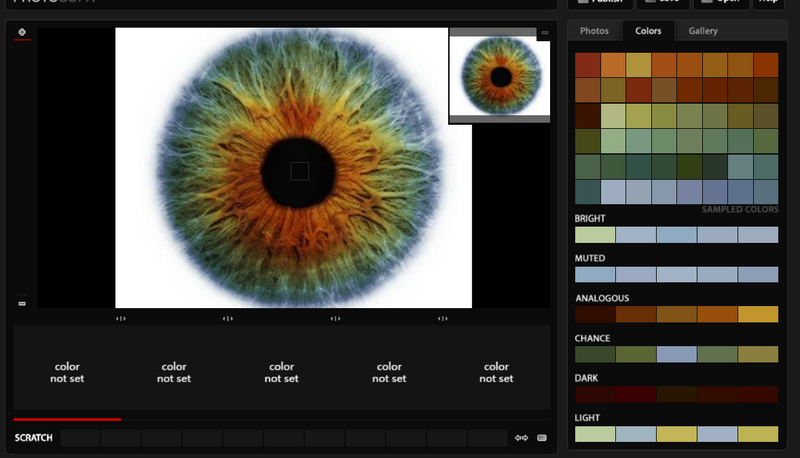800x458 pixels.
Task: Switch to the Photos tab
Action: 594,31
